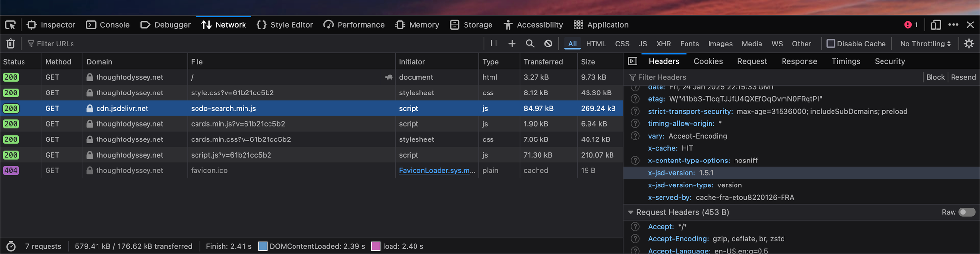The height and width of the screenshot is (254, 980).
Task: Pause network recording
Action: 494,44
